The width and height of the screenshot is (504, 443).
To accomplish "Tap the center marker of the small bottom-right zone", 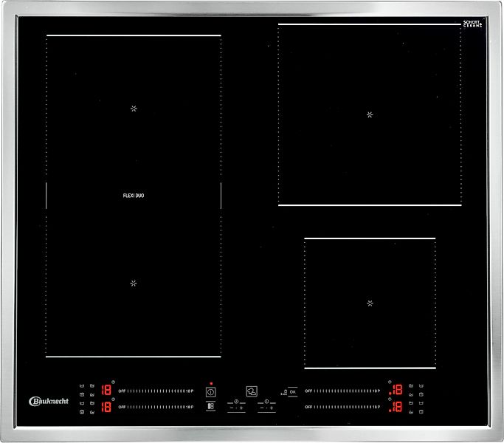I will pos(370,303).
